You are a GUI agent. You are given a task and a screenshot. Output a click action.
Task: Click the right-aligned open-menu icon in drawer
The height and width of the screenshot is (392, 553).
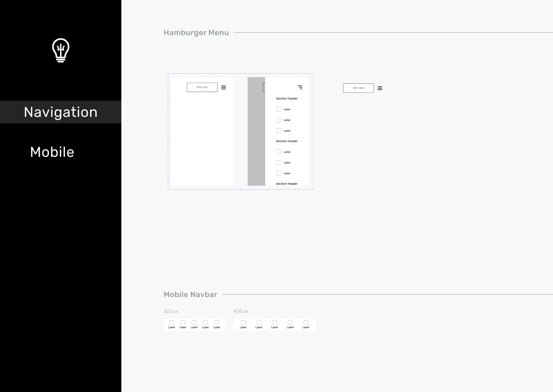pyautogui.click(x=300, y=87)
